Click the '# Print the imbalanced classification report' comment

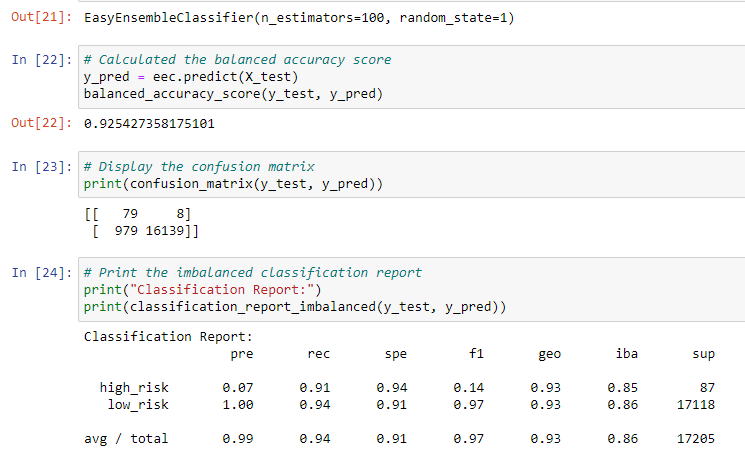[x=253, y=273]
